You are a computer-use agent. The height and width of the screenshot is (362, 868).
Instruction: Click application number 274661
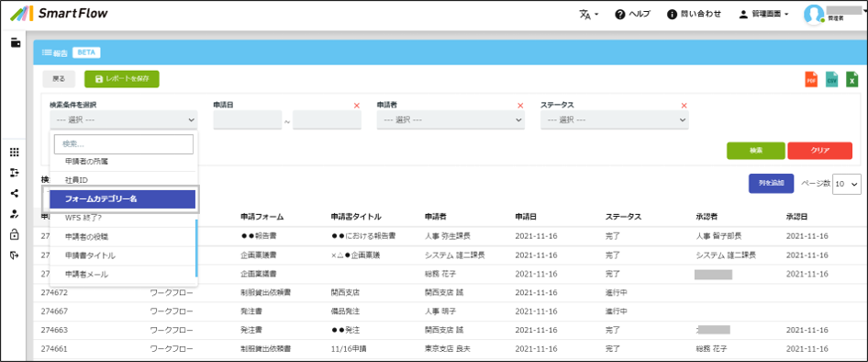tap(54, 349)
